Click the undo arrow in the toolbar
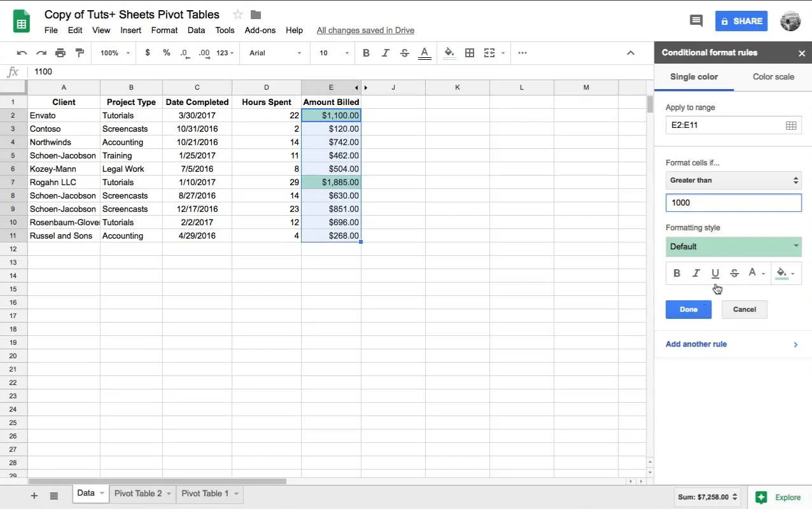 pos(22,53)
